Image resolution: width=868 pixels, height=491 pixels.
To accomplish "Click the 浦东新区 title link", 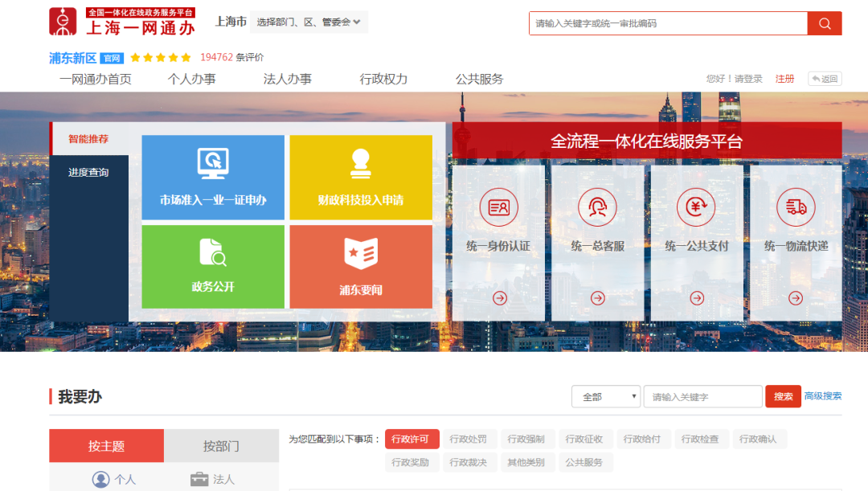I will (72, 58).
